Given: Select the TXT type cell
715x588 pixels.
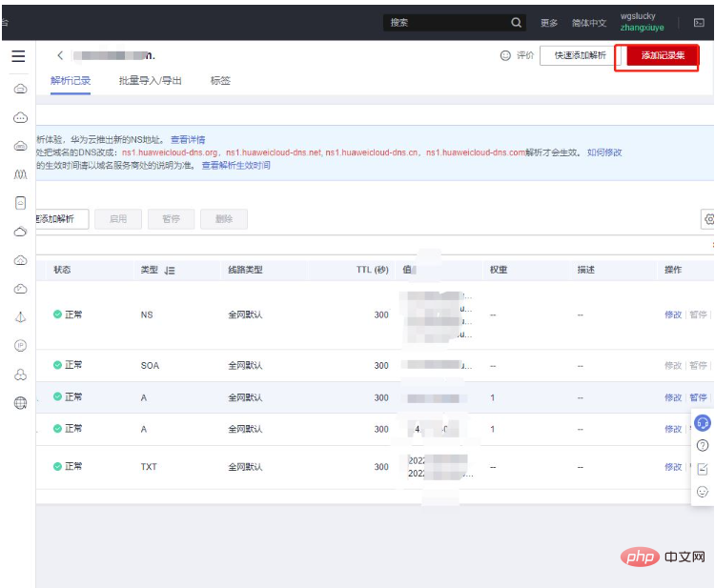Looking at the screenshot, I should 149,467.
